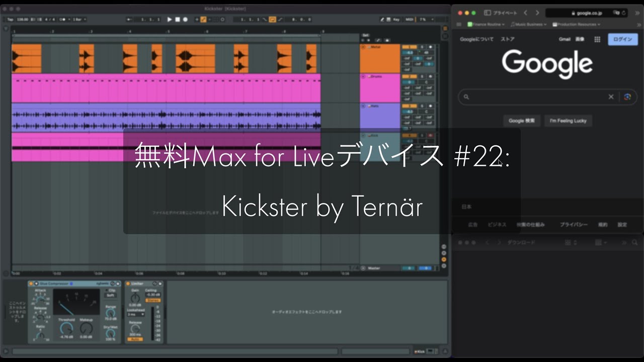Click the Limiter Ceiling value

click(x=152, y=295)
